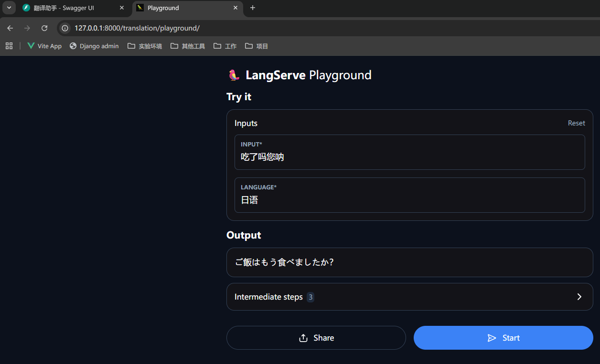Open a new browser tab
The image size is (600, 364).
click(253, 8)
